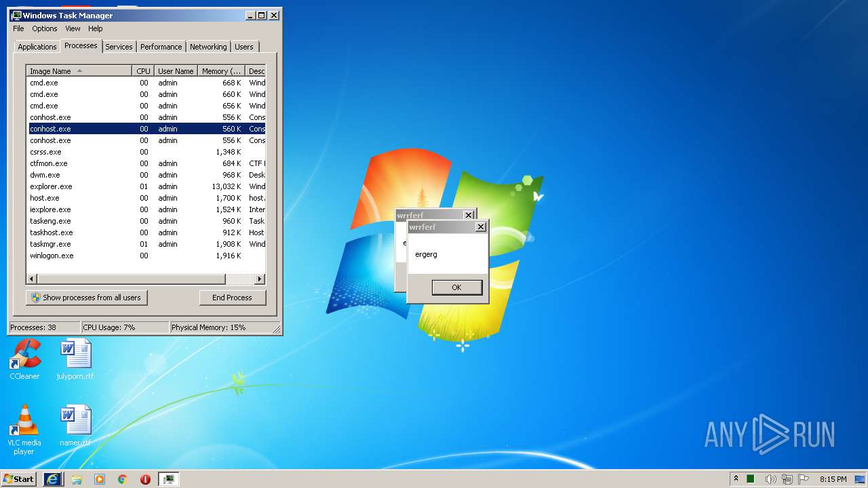The image size is (868, 488).
Task: Launch Internet Explorer from the taskbar
Action: pos(53,479)
